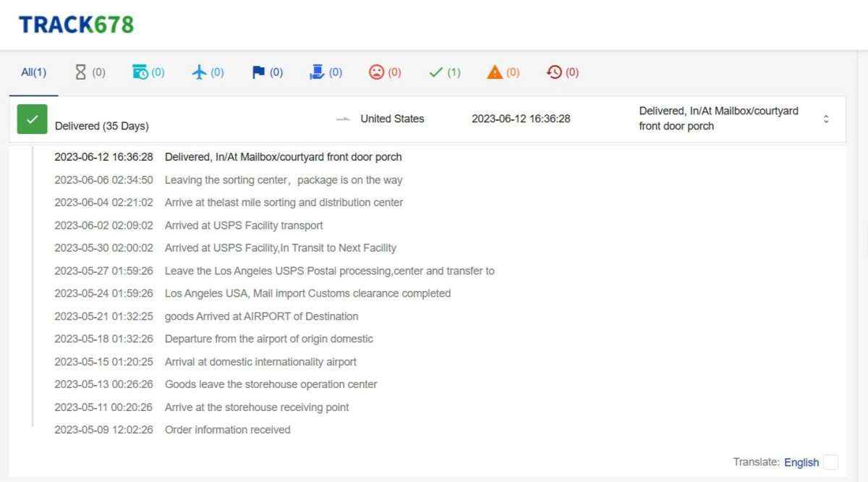Image resolution: width=868 pixels, height=482 pixels.
Task: Click the green delivered checkmark box
Action: [x=32, y=119]
